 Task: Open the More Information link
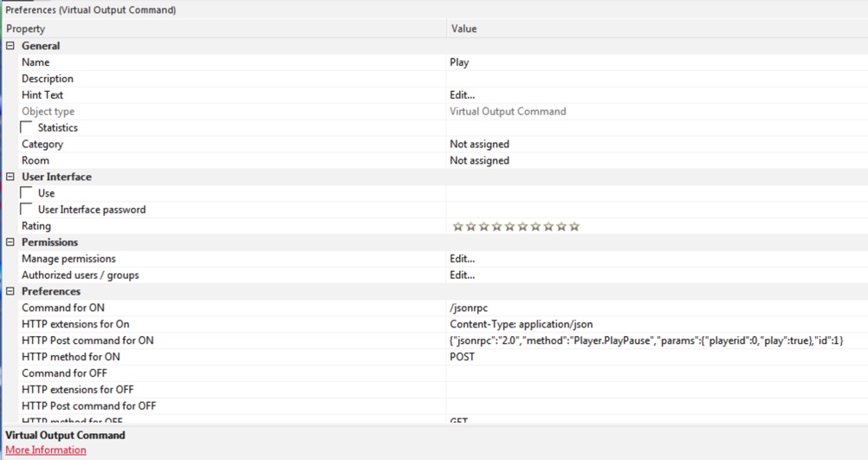46,450
